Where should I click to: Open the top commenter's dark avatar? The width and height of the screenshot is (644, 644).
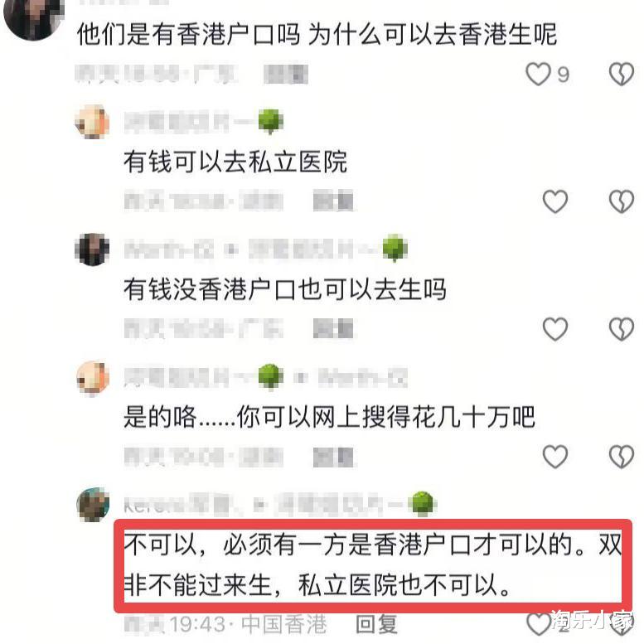click(34, 18)
